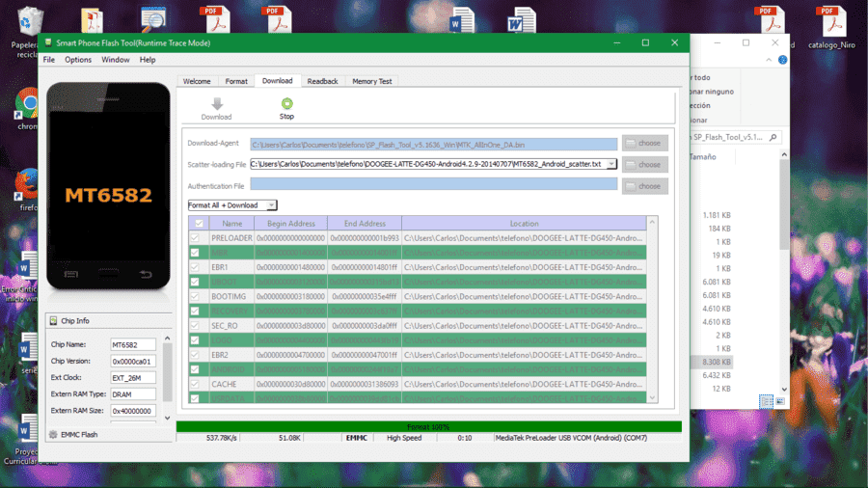Switch to the Memory Test tab

point(372,81)
